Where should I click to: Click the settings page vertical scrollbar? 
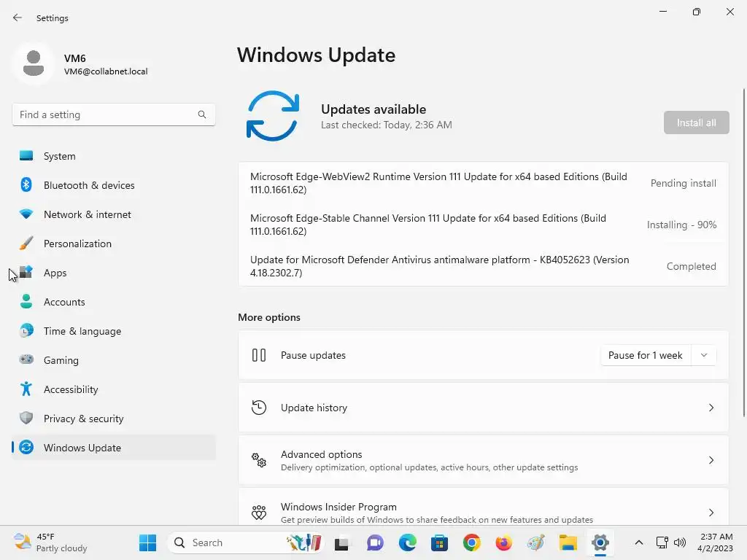pos(743,252)
